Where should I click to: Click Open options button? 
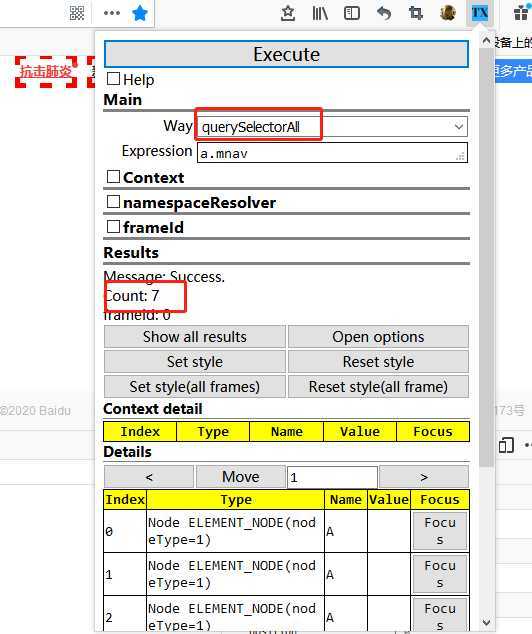(x=378, y=337)
